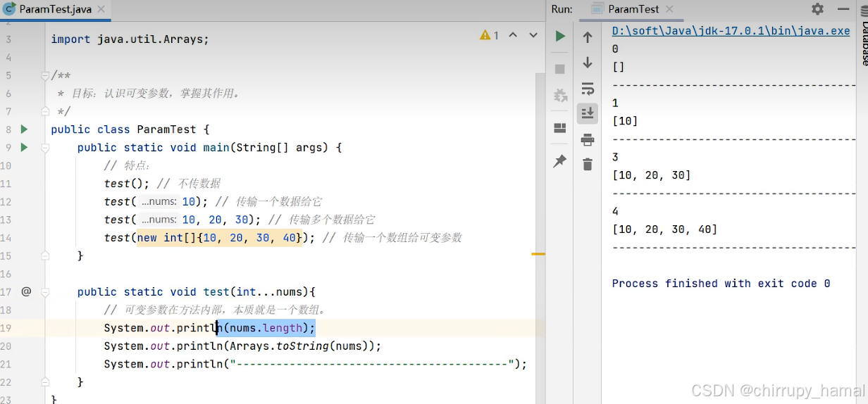The image size is (868, 404).
Task: Hide the Run tool window with minus icon
Action: (x=843, y=9)
